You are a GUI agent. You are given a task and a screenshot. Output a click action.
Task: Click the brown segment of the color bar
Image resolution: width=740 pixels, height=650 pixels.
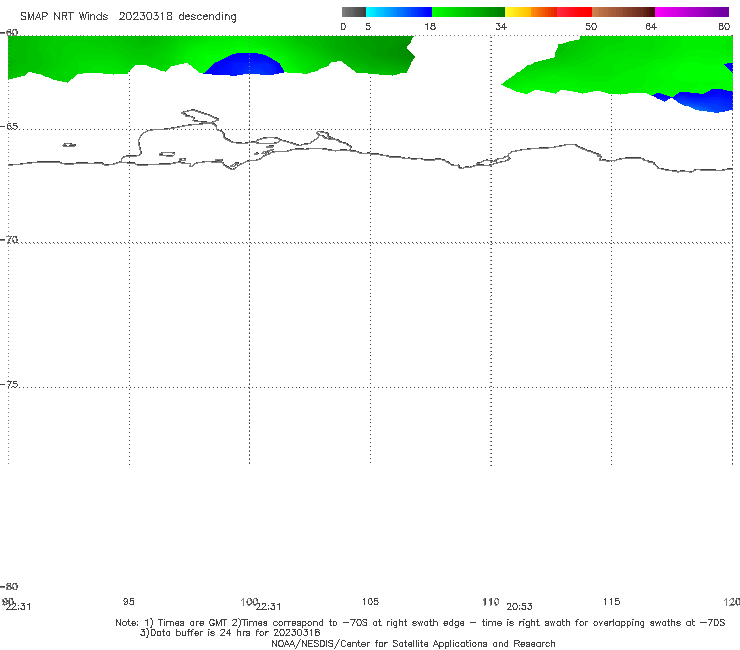[x=623, y=12]
